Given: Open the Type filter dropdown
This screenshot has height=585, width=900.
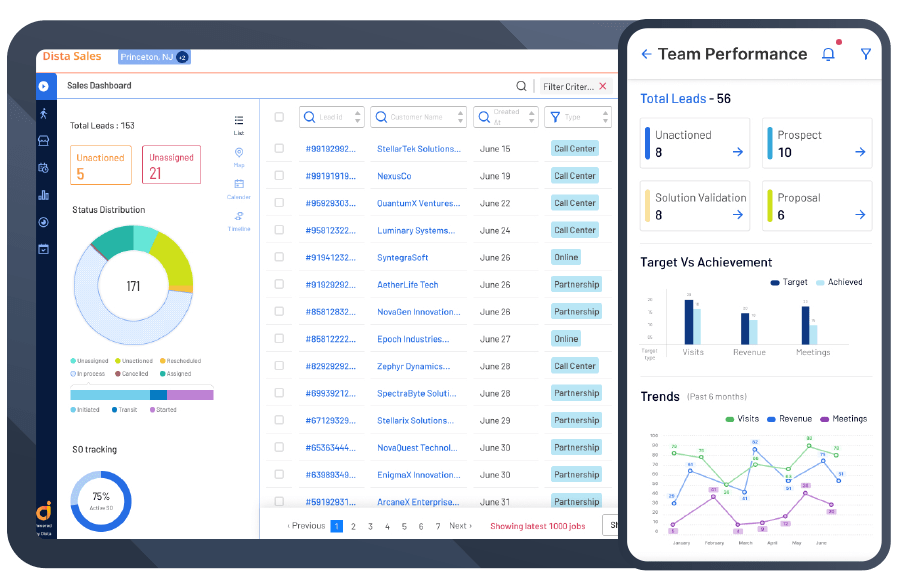Looking at the screenshot, I should (x=578, y=117).
